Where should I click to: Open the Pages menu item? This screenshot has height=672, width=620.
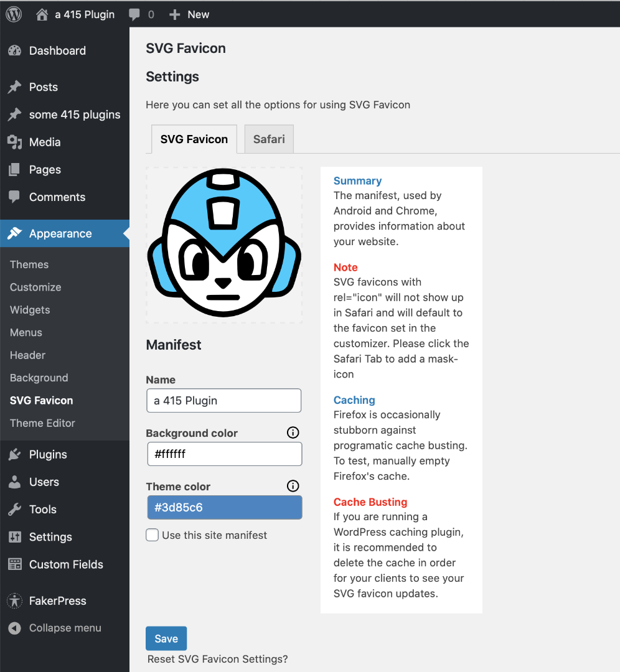point(64,169)
